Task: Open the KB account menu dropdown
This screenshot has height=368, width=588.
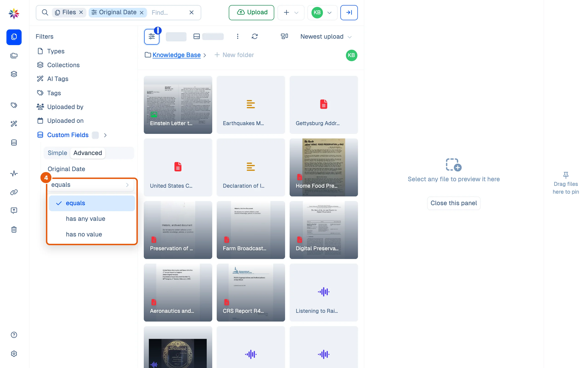Action: [x=322, y=12]
